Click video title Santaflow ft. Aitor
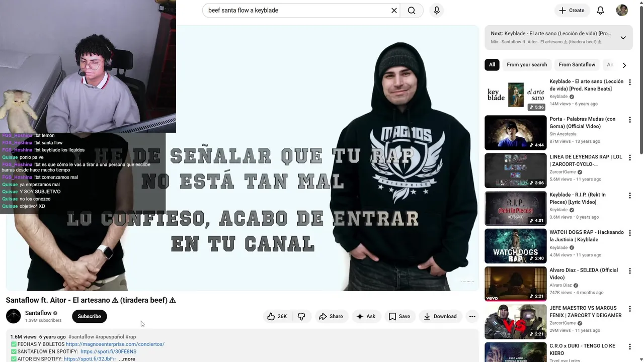Screen dimensions: 644x362 91,300
